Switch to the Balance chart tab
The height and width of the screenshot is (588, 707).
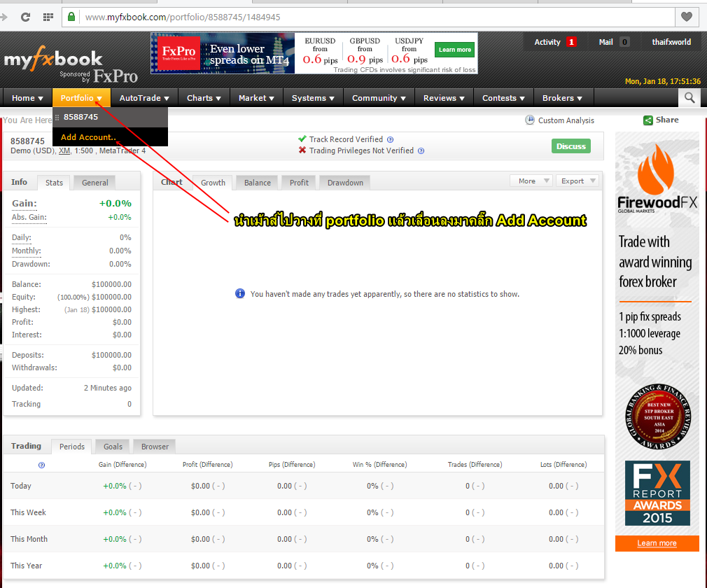click(x=258, y=183)
